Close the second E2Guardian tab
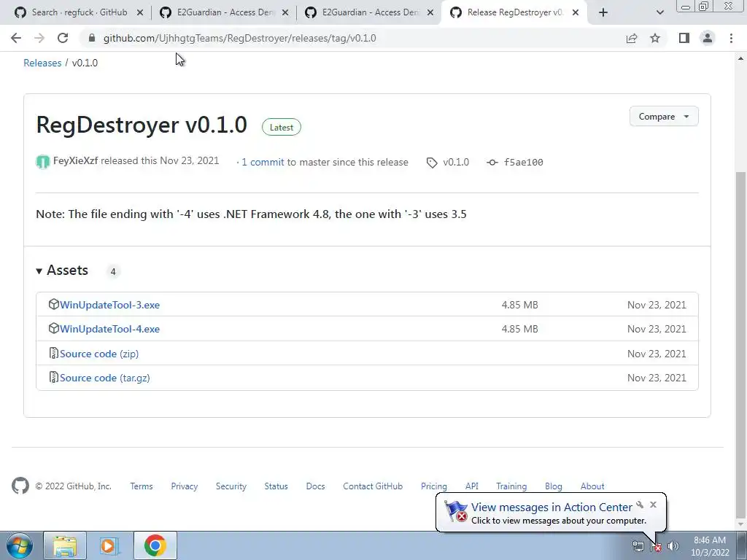 coord(430,12)
